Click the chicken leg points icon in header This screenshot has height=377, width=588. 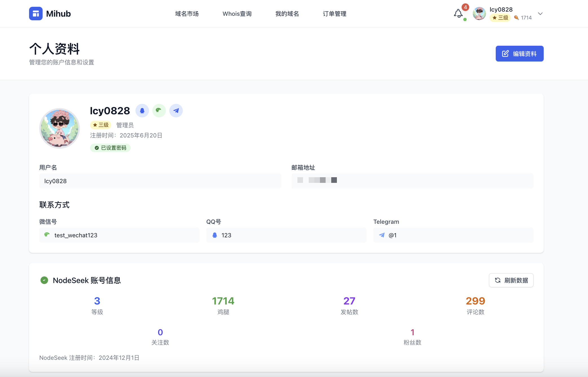pyautogui.click(x=517, y=18)
